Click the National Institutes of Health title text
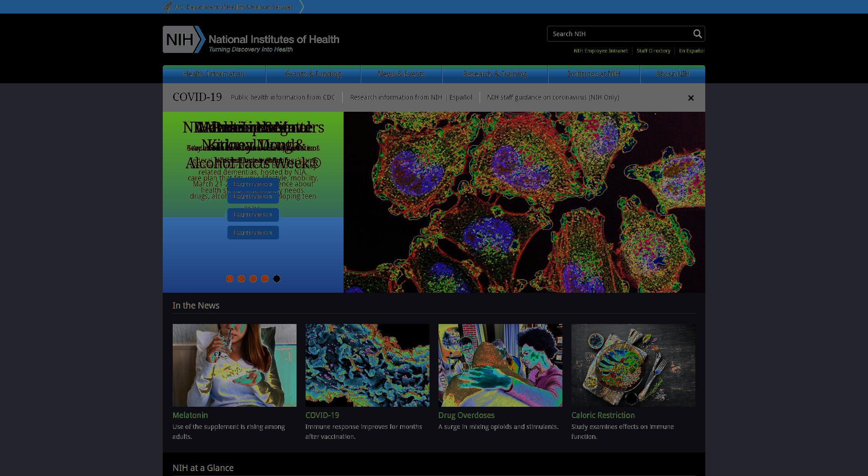This screenshot has width=868, height=476. [274, 39]
